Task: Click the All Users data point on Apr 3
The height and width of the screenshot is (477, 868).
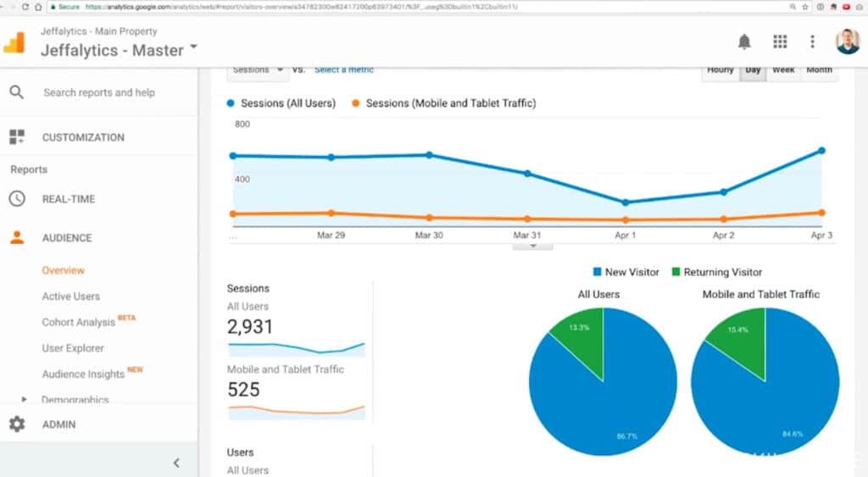Action: click(821, 151)
